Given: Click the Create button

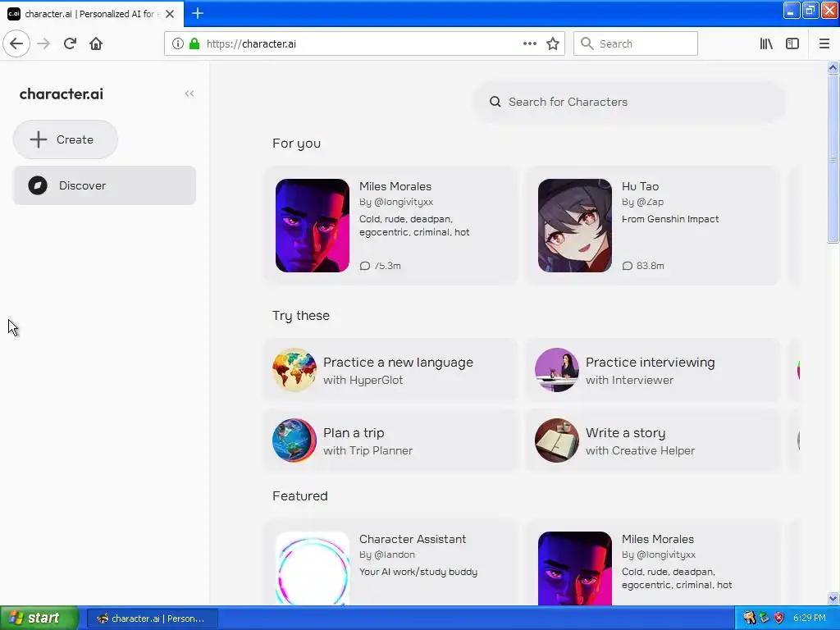Looking at the screenshot, I should coord(66,139).
